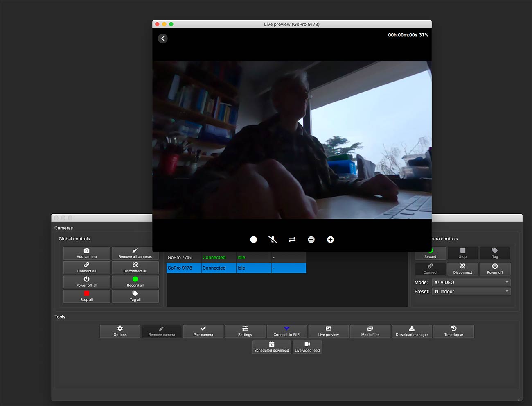
Task: Start recording with the white circle button
Action: [x=254, y=240]
